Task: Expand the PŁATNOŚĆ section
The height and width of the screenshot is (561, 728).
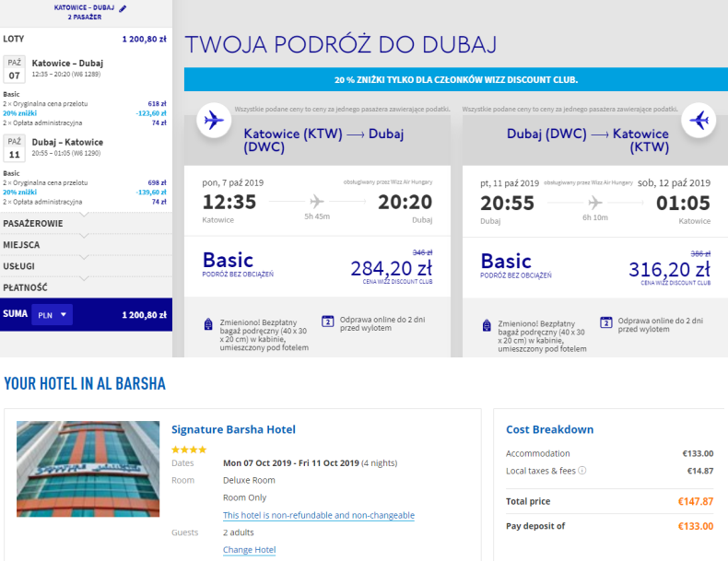Action: pyautogui.click(x=86, y=287)
